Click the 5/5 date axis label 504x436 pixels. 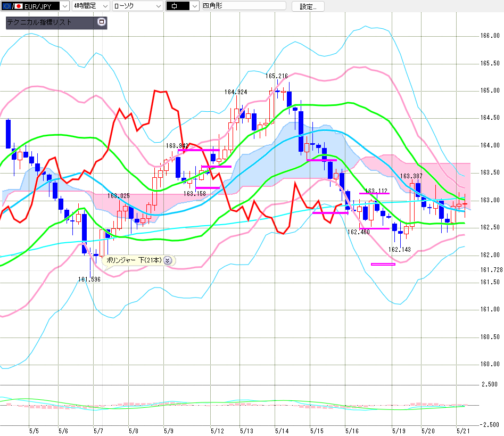click(x=34, y=431)
